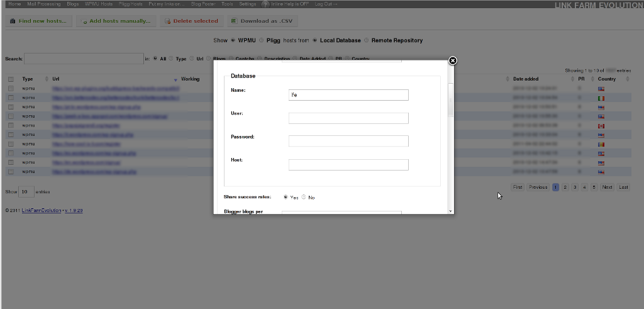The image size is (644, 309).
Task: Choose Remote Repository radio option
Action: [x=367, y=40]
